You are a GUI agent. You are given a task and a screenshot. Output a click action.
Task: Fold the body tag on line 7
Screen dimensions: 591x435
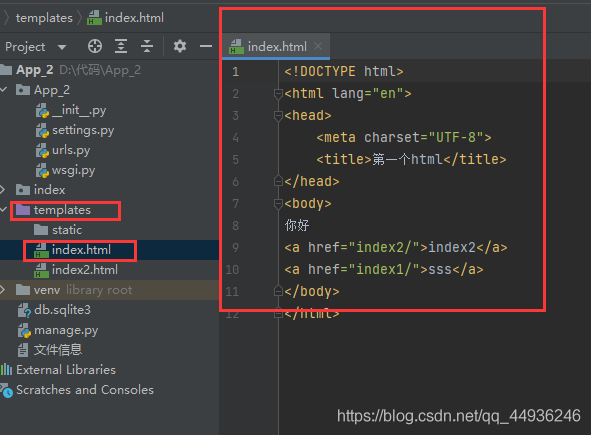point(278,204)
